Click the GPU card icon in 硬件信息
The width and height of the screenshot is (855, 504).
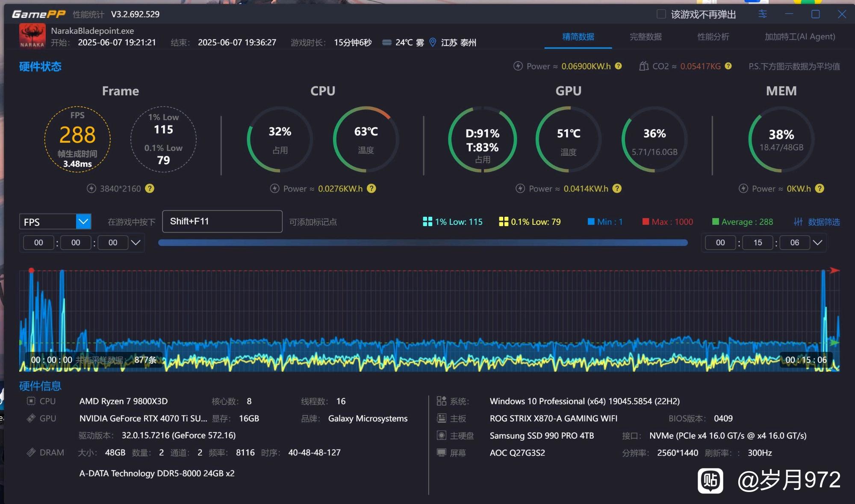click(x=31, y=418)
